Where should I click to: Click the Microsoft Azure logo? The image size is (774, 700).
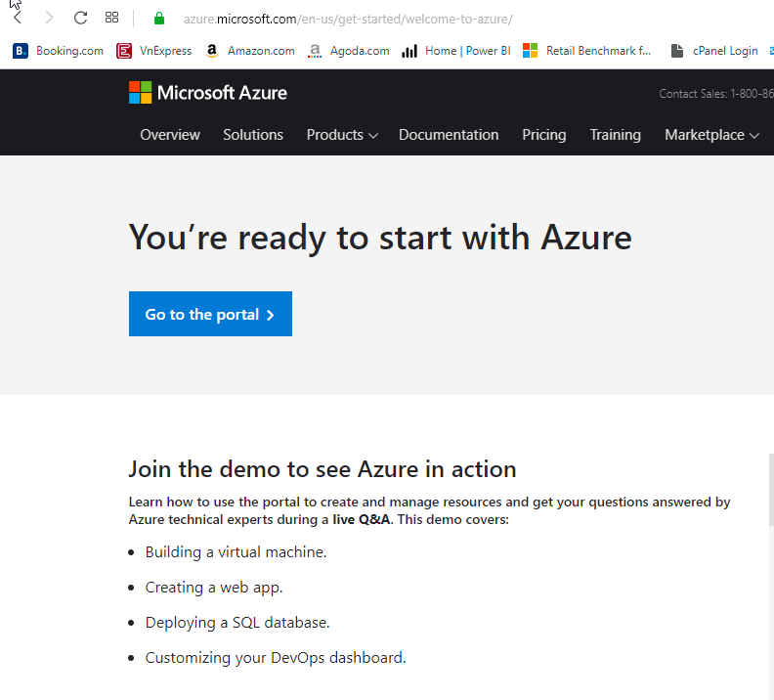(x=208, y=93)
